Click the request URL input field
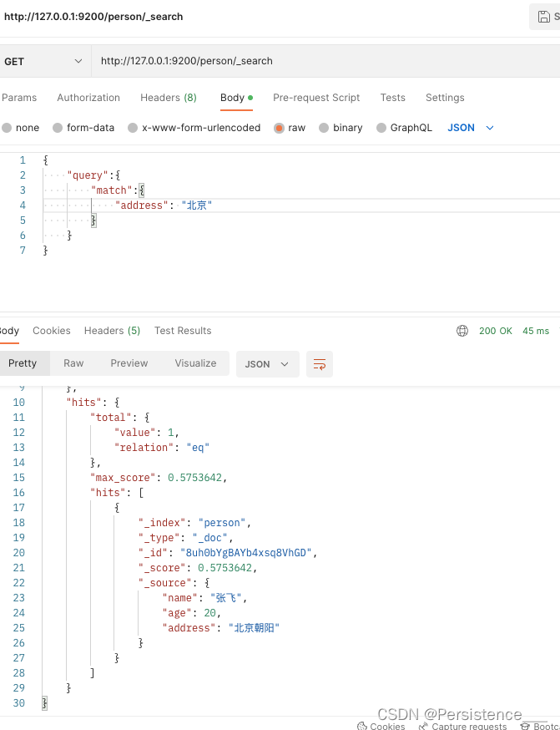The width and height of the screenshot is (560, 730). point(325,61)
